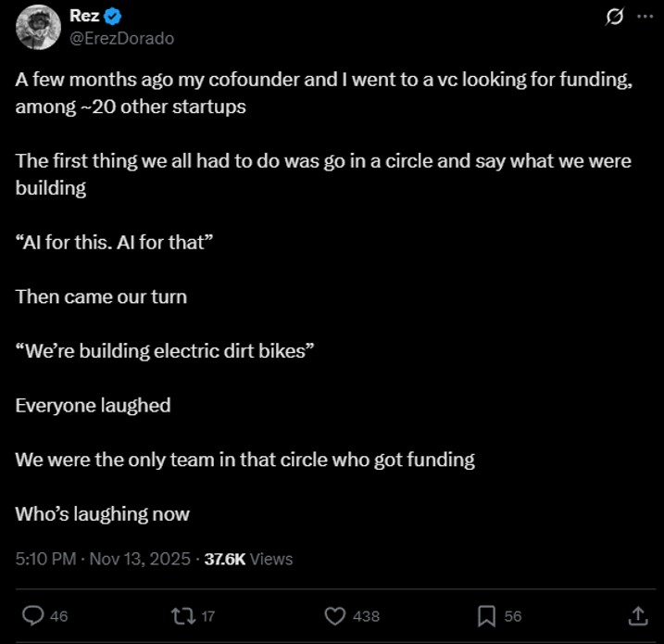Click the like count 438
This screenshot has height=644, width=664.
click(x=366, y=616)
